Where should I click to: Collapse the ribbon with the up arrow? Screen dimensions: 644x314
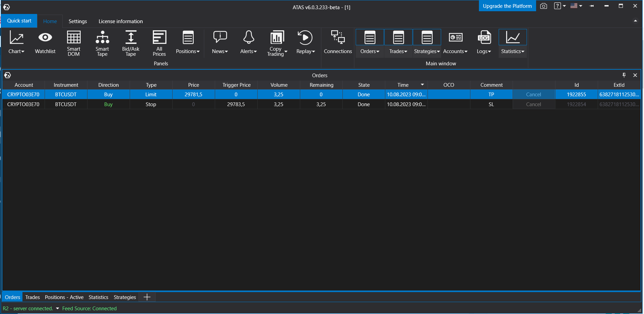click(635, 21)
